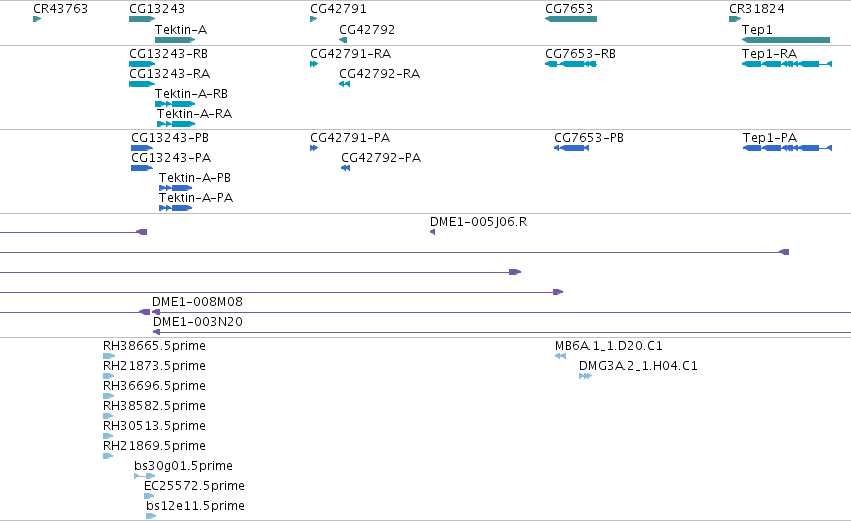Image resolution: width=851 pixels, height=521 pixels.
Task: Click the CG13243 gene glyph arrow
Action: click(142, 19)
